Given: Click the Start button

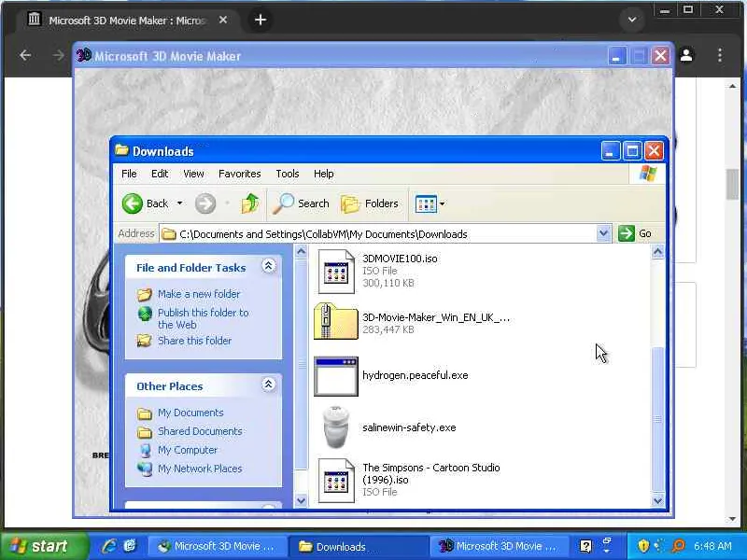Looking at the screenshot, I should (x=44, y=546).
